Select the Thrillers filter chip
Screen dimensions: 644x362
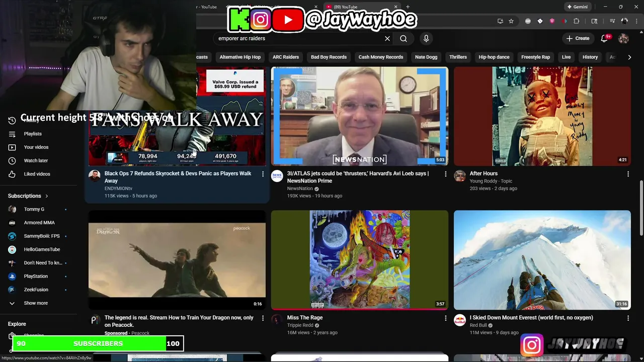[458, 57]
